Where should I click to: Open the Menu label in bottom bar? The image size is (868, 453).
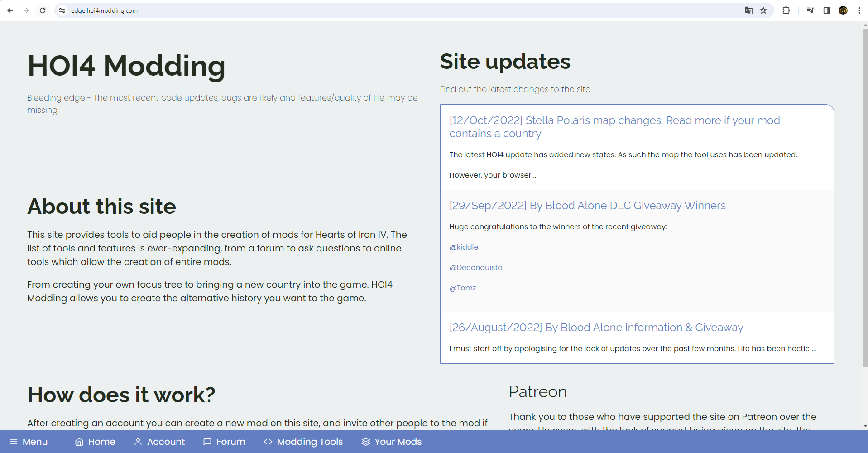35,442
